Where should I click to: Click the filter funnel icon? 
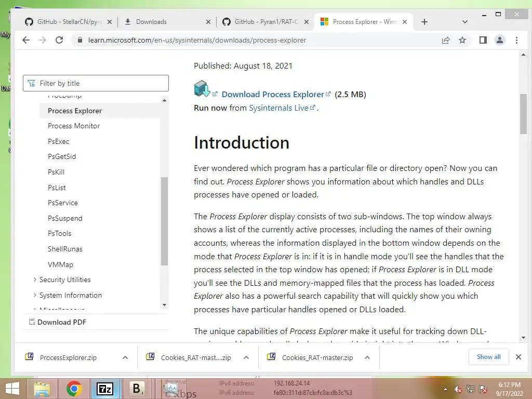point(31,83)
